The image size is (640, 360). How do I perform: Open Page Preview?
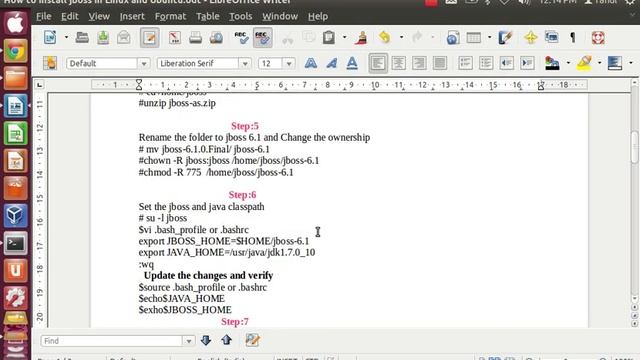[x=216, y=38]
